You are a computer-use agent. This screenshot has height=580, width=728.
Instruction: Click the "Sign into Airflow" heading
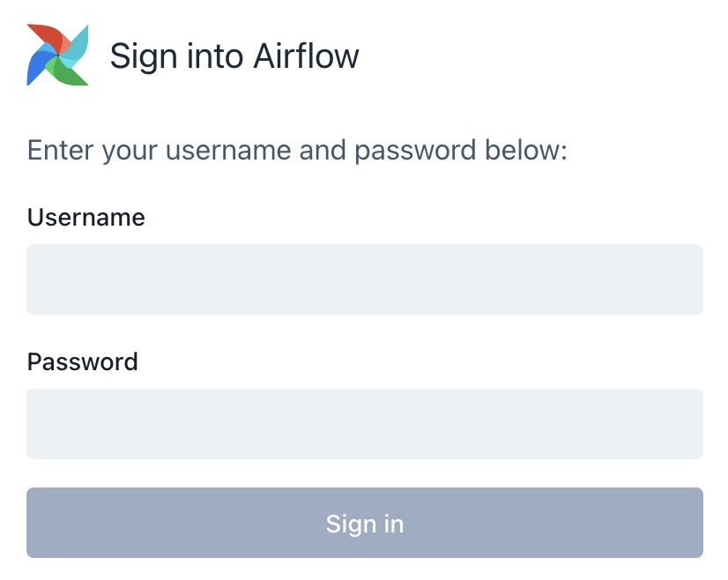[234, 56]
